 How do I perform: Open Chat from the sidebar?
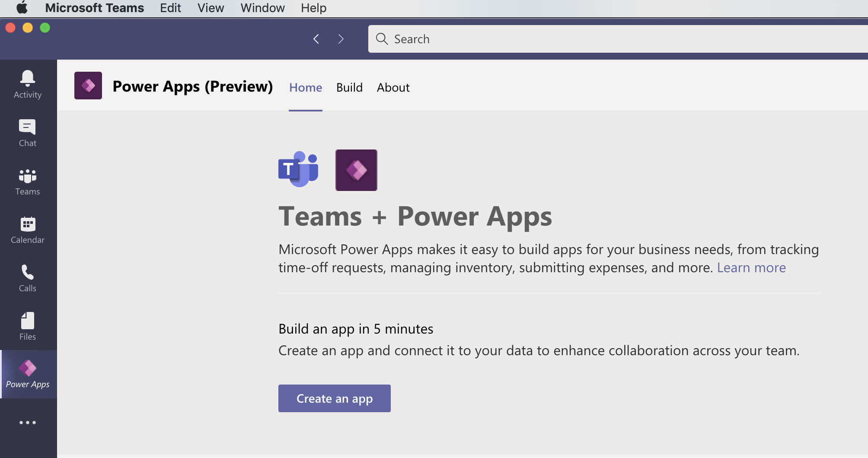pos(28,133)
